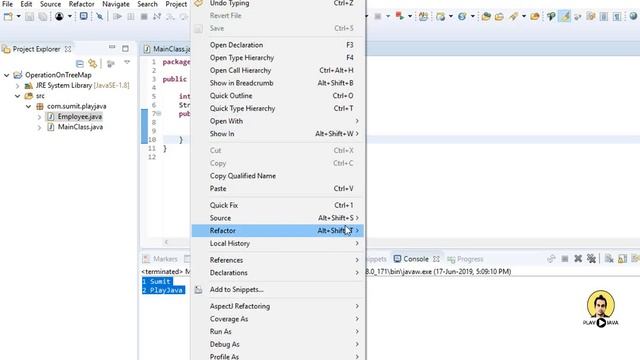Open the Navigate menu
Screen dimensions: 640x360
[x=116, y=4]
